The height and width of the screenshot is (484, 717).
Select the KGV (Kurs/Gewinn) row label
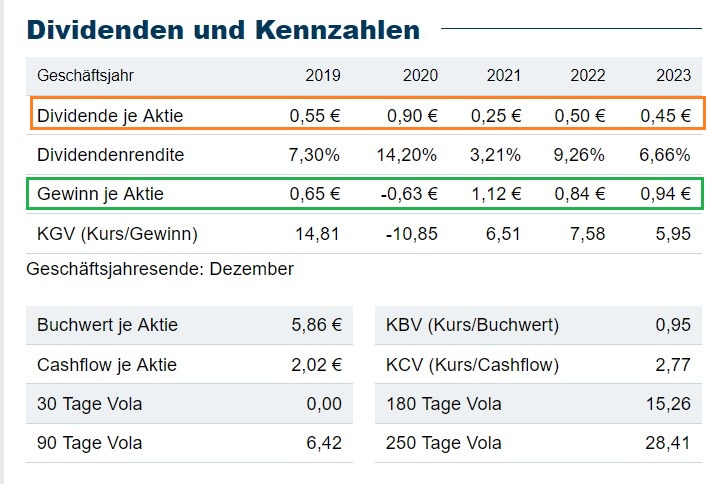click(117, 234)
